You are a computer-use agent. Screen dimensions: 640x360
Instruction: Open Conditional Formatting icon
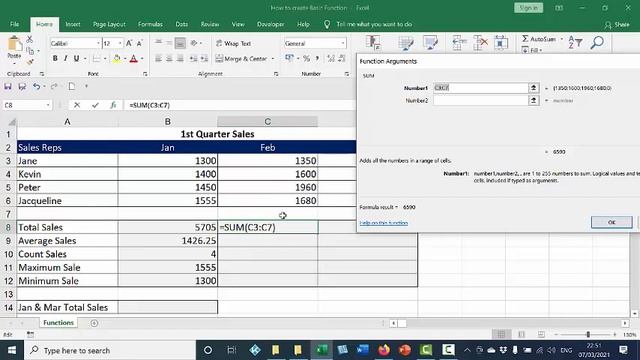pyautogui.click(x=373, y=42)
